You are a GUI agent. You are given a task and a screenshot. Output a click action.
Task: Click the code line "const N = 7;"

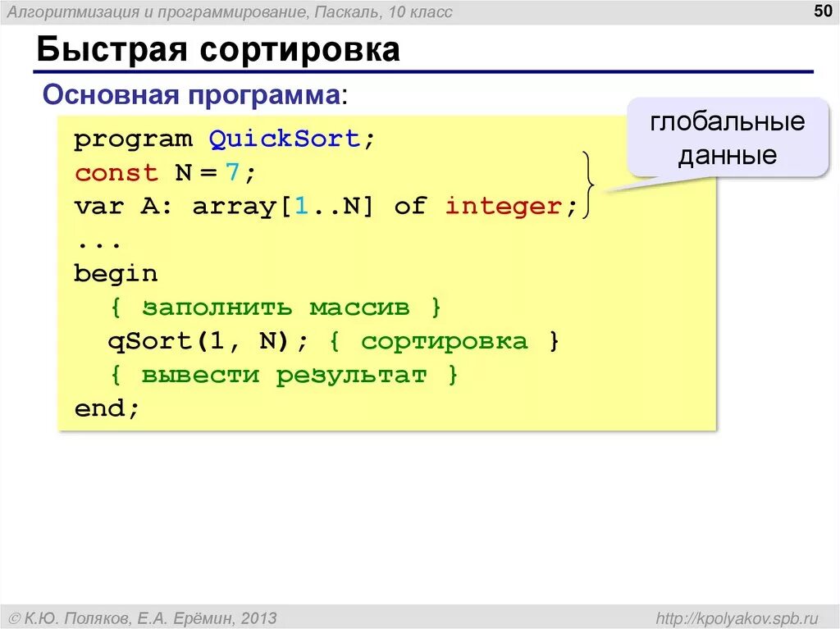coord(166,172)
